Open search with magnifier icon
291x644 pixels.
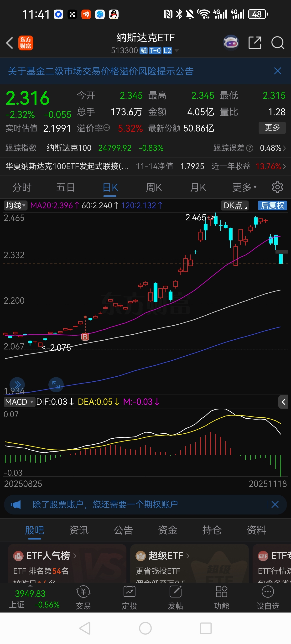click(x=277, y=43)
